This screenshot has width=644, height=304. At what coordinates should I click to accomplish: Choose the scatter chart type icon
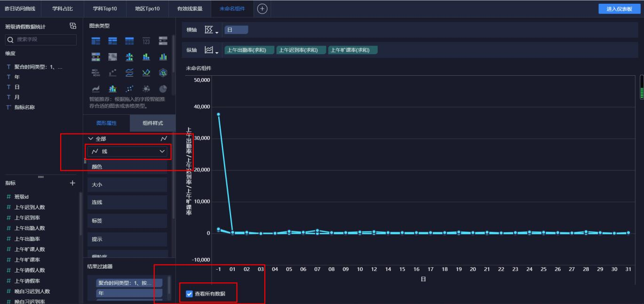tap(129, 88)
